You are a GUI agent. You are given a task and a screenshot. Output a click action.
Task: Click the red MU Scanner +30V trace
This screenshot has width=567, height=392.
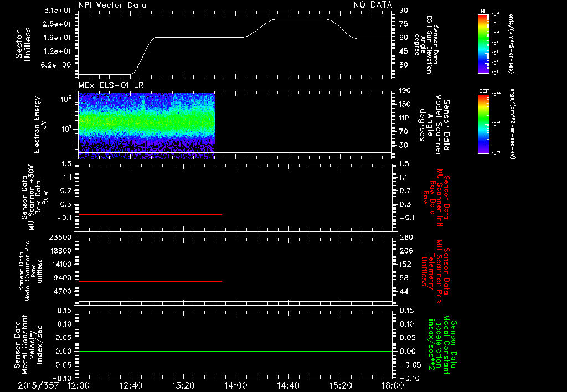[150, 215]
